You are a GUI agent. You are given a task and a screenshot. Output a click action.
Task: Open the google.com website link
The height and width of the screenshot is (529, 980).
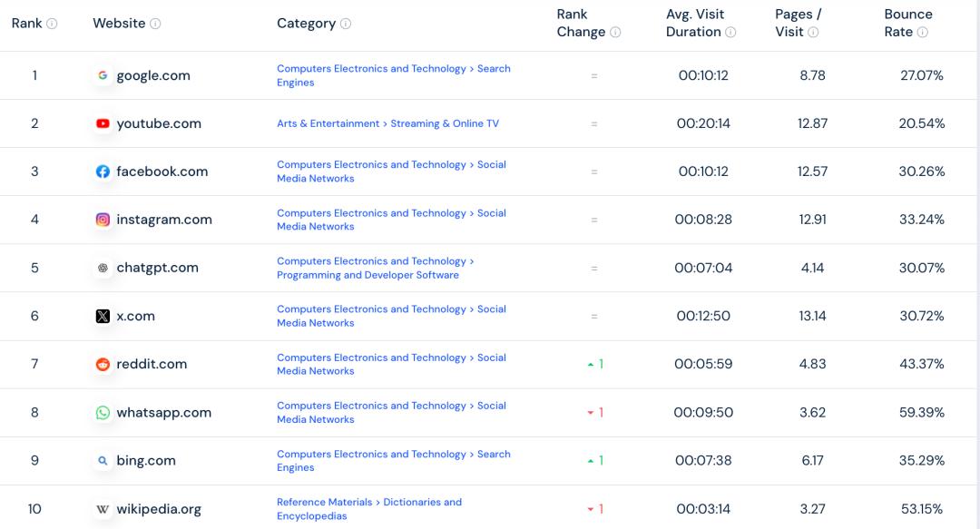[x=152, y=75]
